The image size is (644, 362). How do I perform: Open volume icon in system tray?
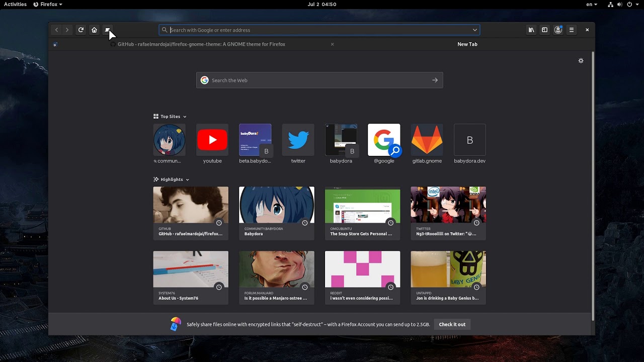tap(620, 4)
